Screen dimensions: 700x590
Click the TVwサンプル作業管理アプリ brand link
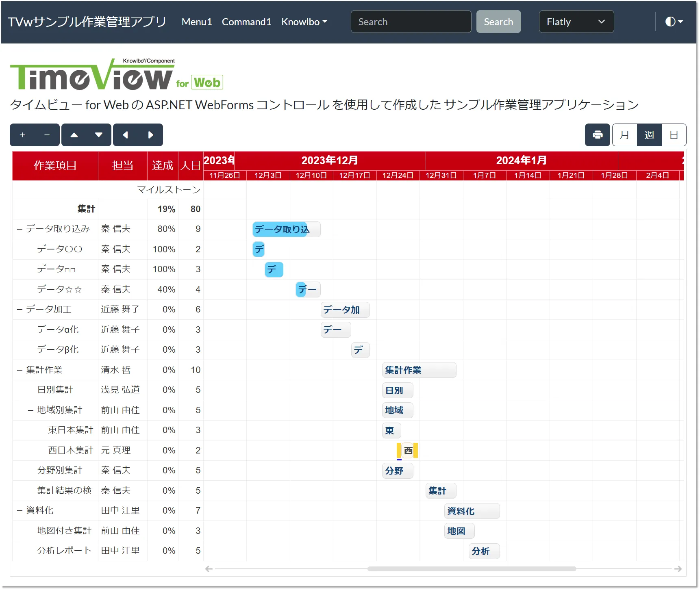[88, 22]
